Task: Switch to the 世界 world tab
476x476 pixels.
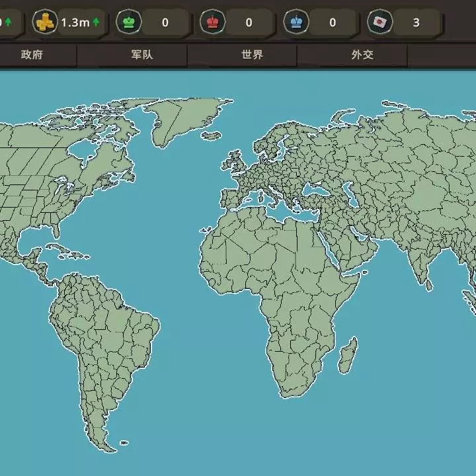Action: tap(252, 55)
